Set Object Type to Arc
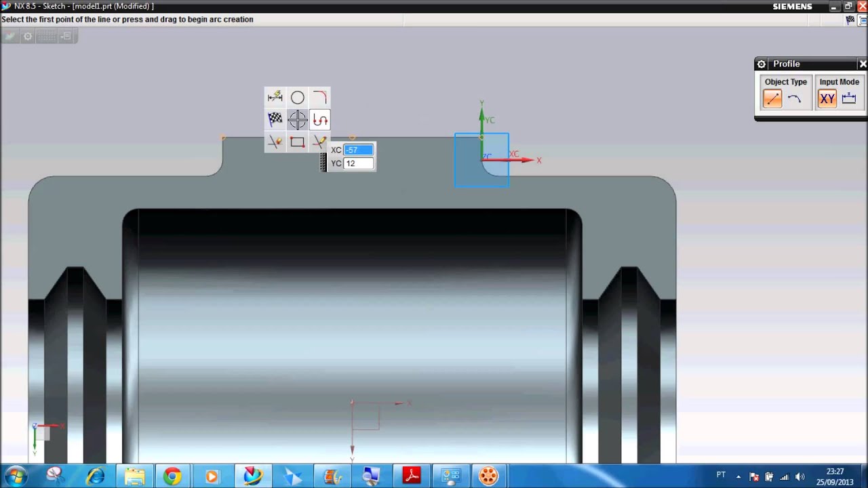This screenshot has width=868, height=488. [795, 99]
